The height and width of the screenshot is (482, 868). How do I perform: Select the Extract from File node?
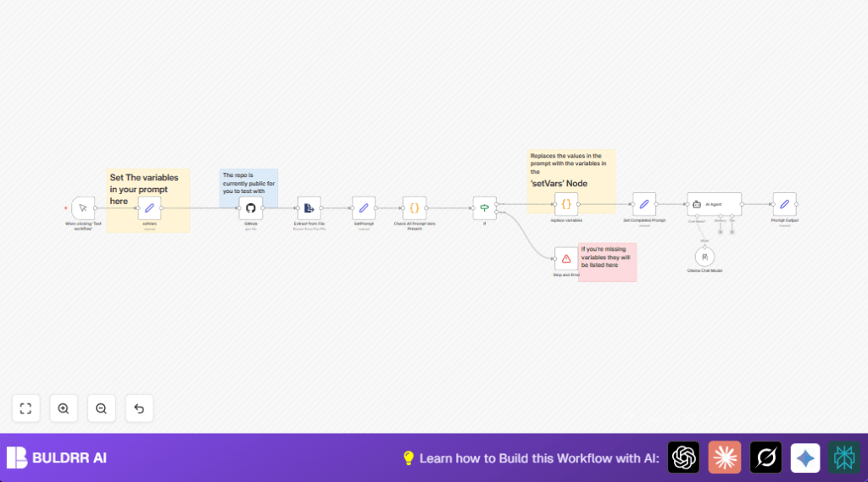(309, 208)
